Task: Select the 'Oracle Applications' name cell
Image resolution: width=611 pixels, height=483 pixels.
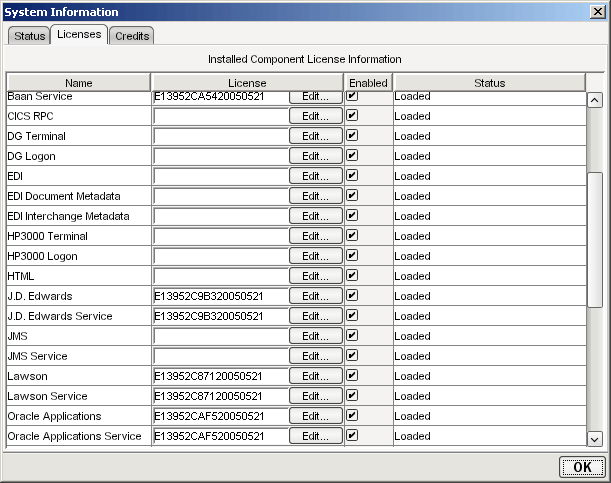Action: 79,416
